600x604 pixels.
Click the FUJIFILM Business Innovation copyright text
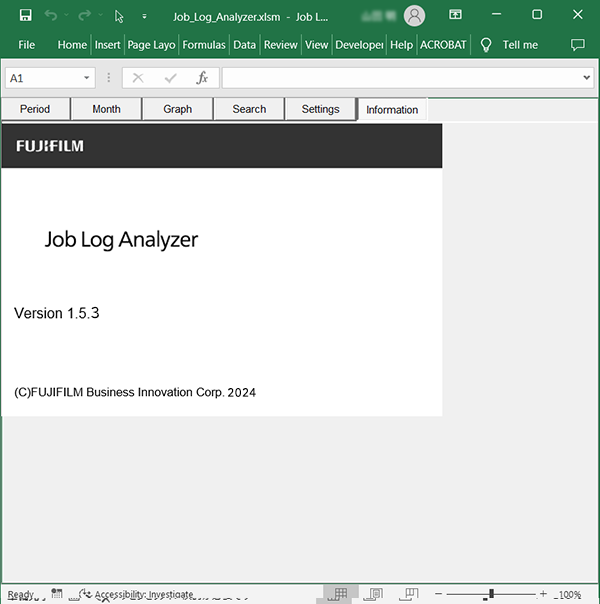click(x=135, y=392)
